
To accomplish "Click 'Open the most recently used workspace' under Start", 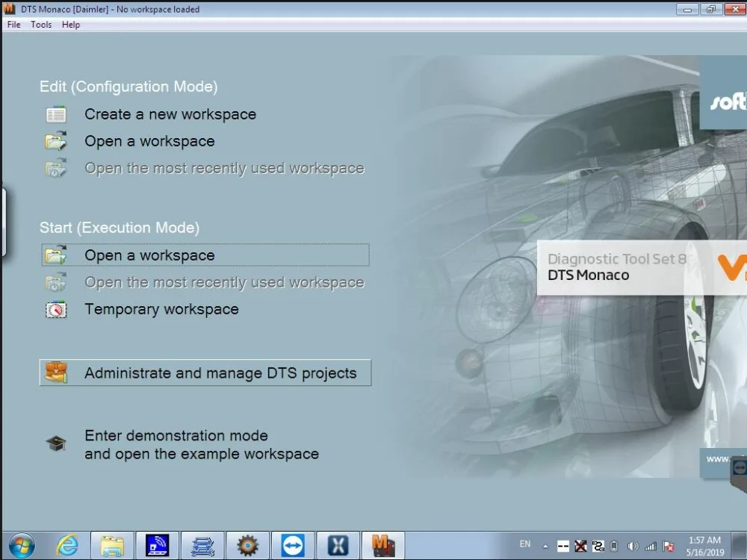I will [x=224, y=282].
